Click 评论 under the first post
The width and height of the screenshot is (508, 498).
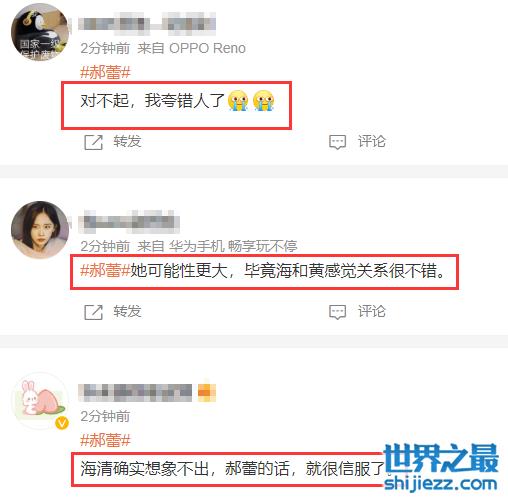tap(372, 141)
